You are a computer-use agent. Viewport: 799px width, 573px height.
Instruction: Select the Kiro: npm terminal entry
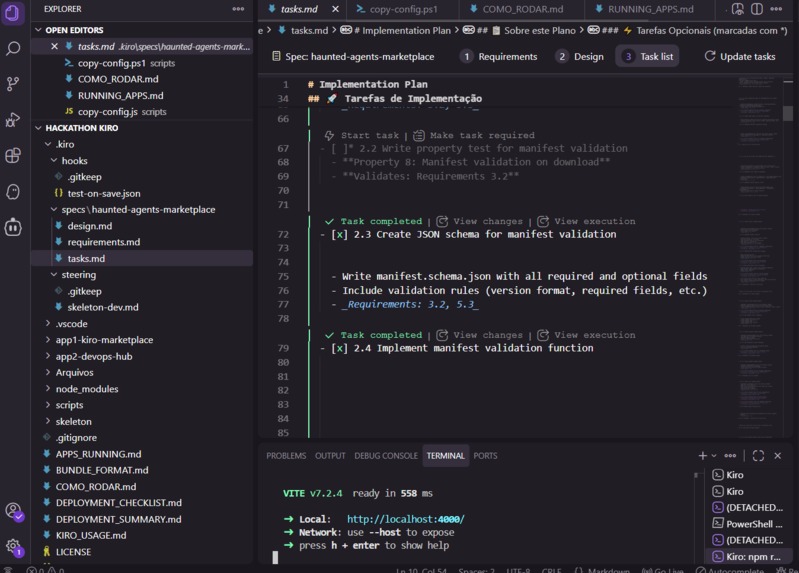coord(747,556)
